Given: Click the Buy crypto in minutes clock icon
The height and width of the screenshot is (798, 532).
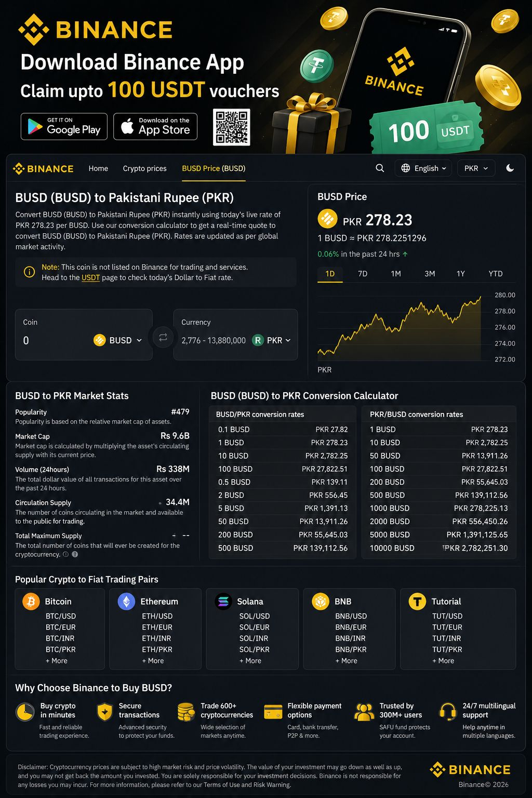Looking at the screenshot, I should click(x=25, y=712).
